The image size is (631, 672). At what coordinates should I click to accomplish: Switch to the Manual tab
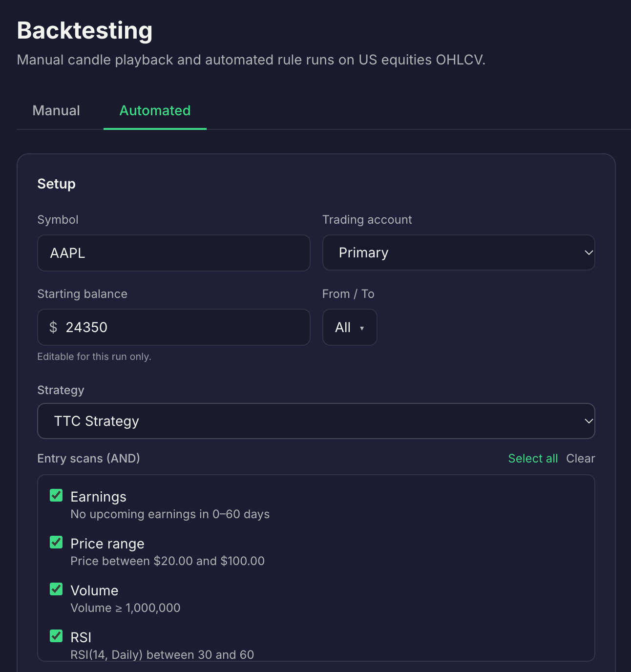point(56,111)
